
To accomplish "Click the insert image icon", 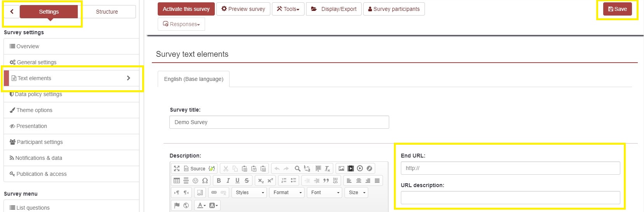I will (x=341, y=168).
